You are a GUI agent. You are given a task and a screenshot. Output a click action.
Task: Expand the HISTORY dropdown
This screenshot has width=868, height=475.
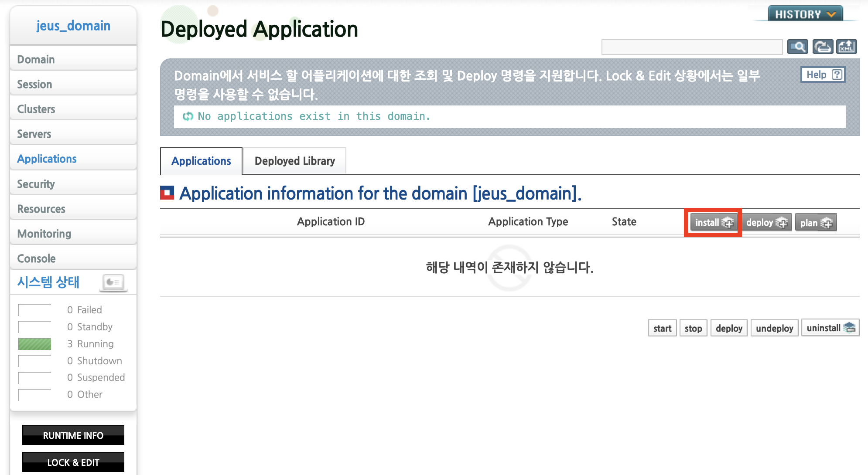coord(805,14)
